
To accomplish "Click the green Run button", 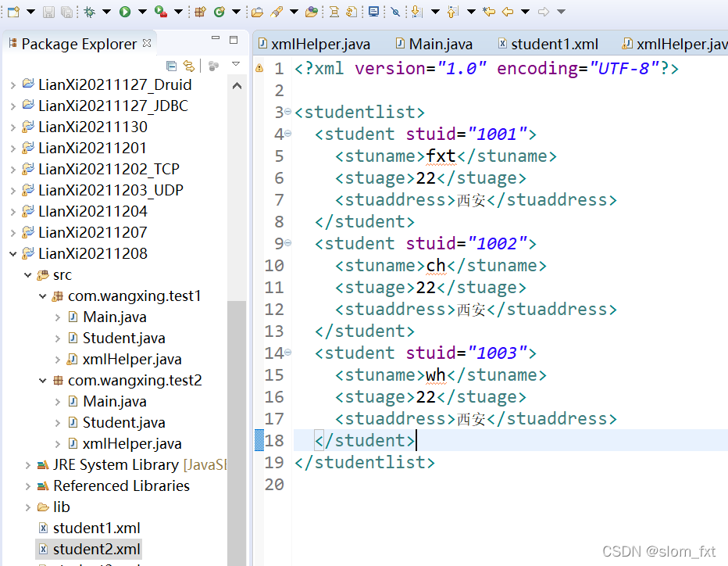I will point(125,12).
